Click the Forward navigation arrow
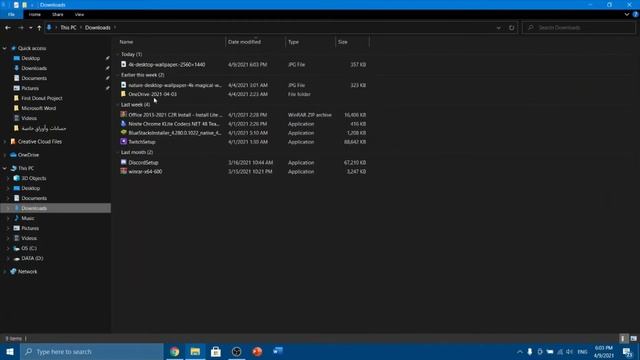The height and width of the screenshot is (360, 640). [21, 28]
